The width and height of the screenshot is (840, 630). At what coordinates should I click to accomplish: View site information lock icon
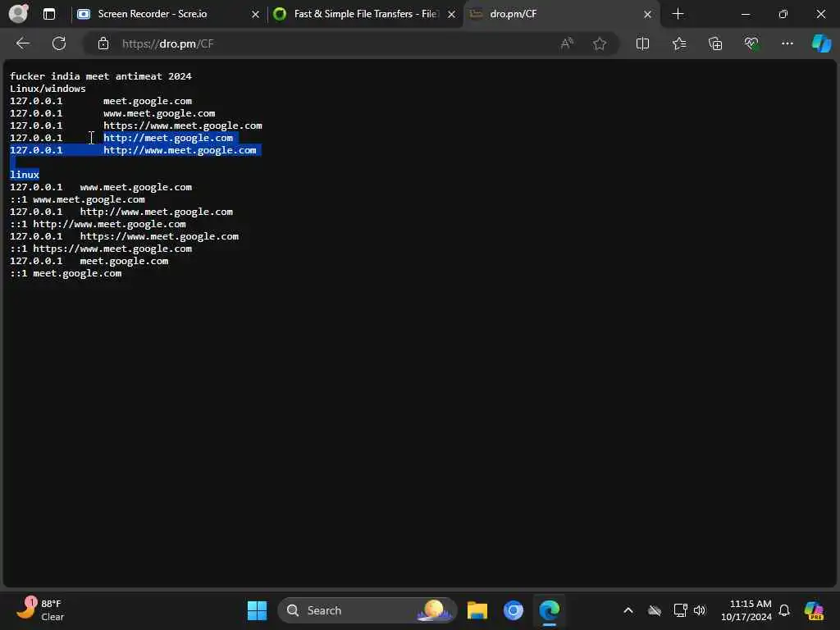(103, 43)
